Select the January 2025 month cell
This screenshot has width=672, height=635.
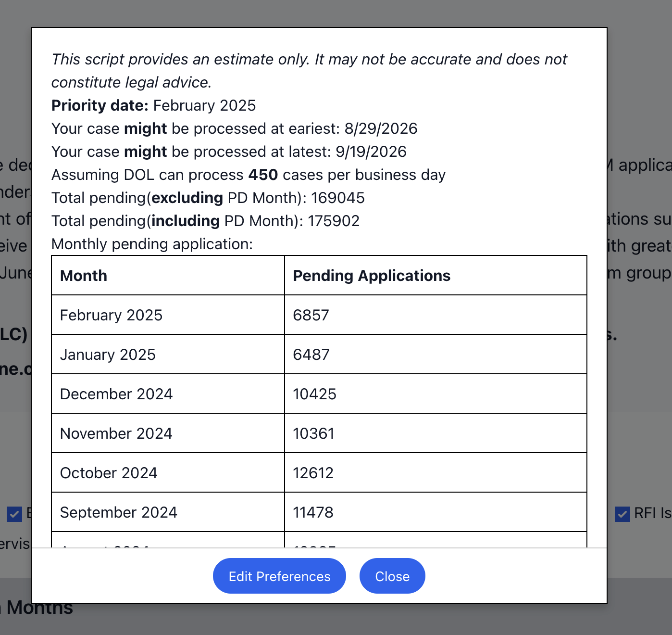pyautogui.click(x=108, y=355)
